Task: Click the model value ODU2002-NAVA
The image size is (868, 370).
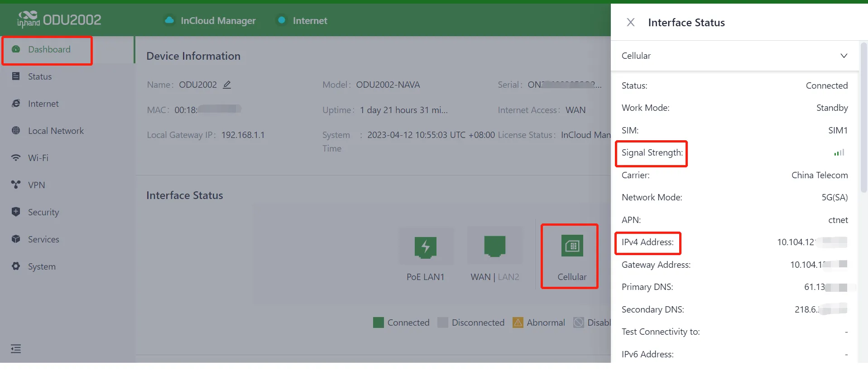Action: click(388, 85)
